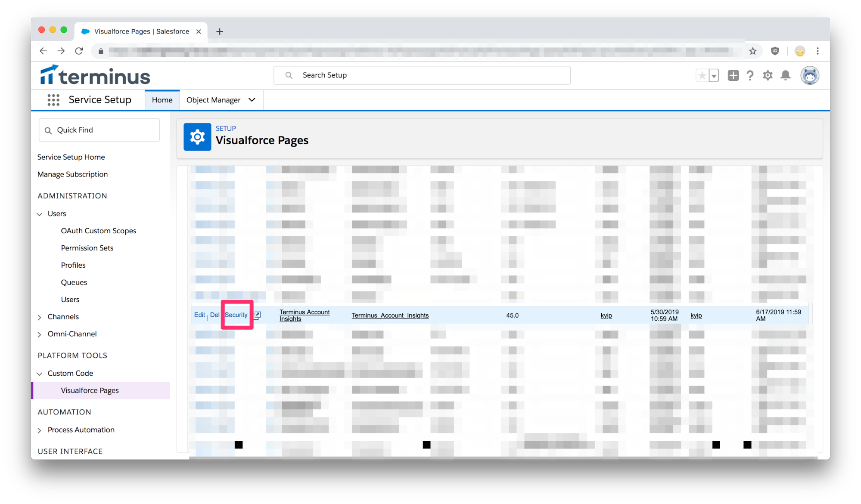Open the user profile avatar in Salesforce header

[809, 75]
